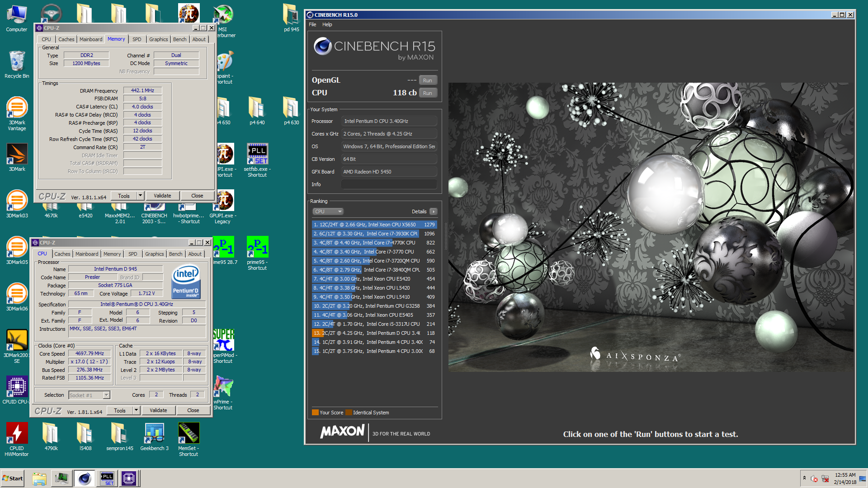Screen dimensions: 868x488
Task: Open the Computer desktop icon
Action: [x=17, y=18]
